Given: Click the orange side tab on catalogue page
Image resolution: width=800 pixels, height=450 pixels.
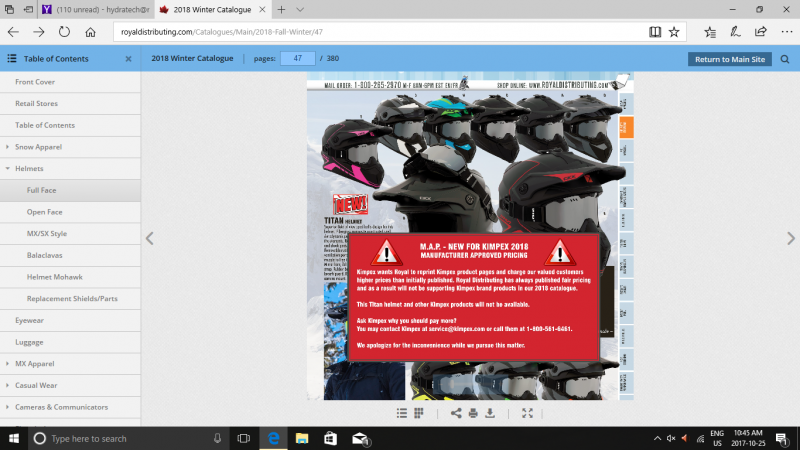Looking at the screenshot, I should click(626, 128).
